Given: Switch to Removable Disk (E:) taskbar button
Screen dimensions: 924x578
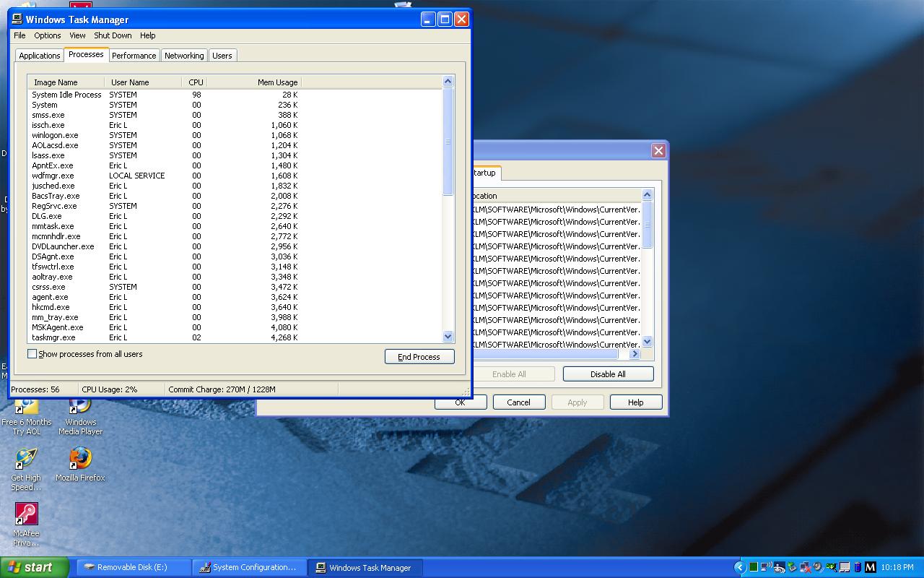Looking at the screenshot, I should [134, 567].
